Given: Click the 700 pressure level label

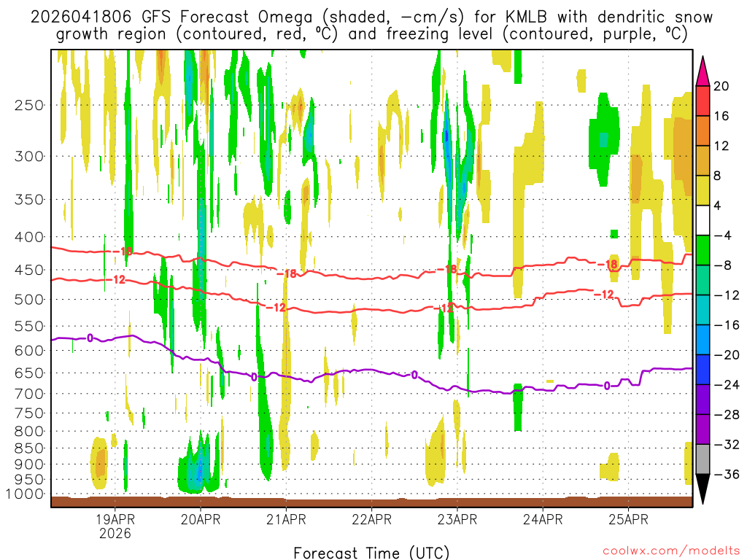Looking at the screenshot, I should click(29, 394).
